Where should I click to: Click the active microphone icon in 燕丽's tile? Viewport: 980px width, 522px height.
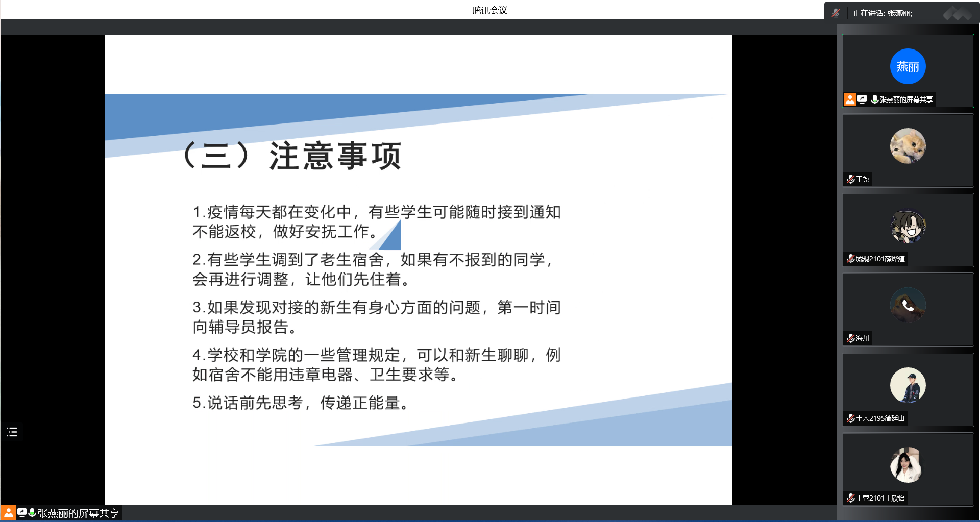tap(874, 100)
